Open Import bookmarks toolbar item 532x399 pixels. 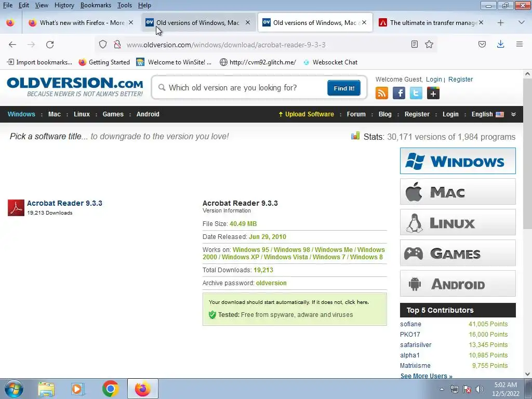(x=39, y=62)
